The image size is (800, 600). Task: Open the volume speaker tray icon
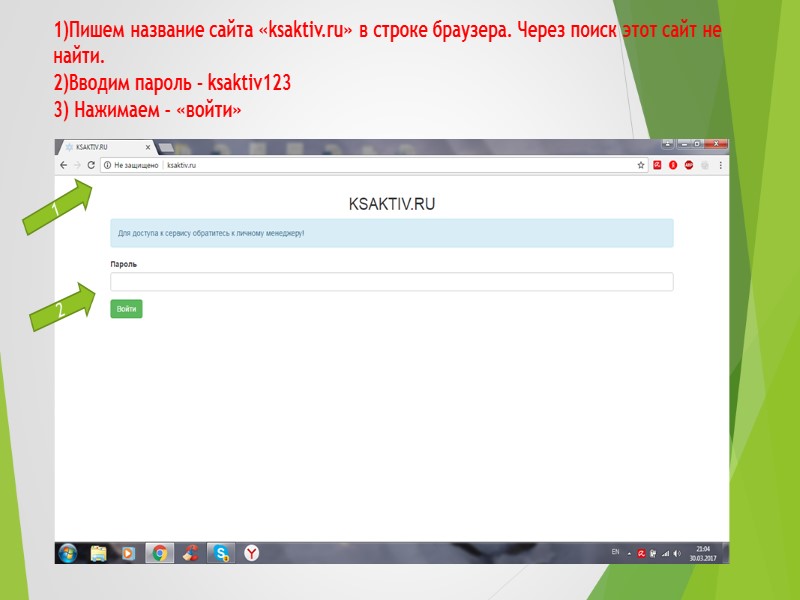[677, 554]
